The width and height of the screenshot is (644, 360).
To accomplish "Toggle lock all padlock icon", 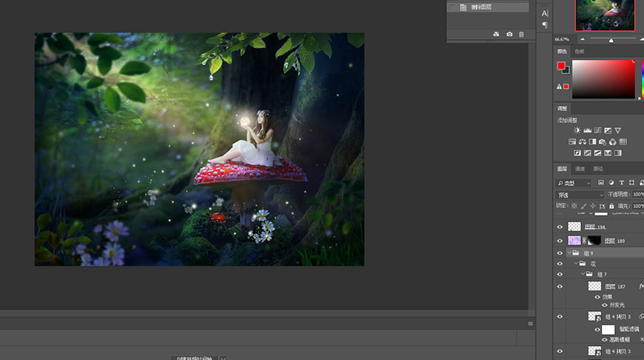I will (x=611, y=206).
